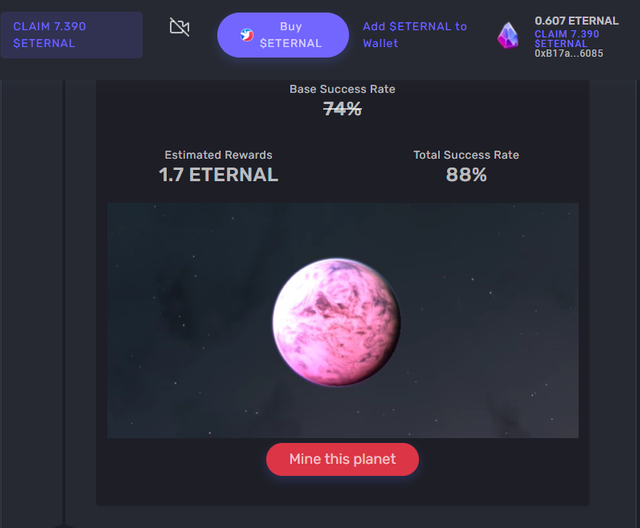This screenshot has height=528, width=640.
Task: Click the 1.7 ETERNAL estimated rewards value
Action: 218,175
